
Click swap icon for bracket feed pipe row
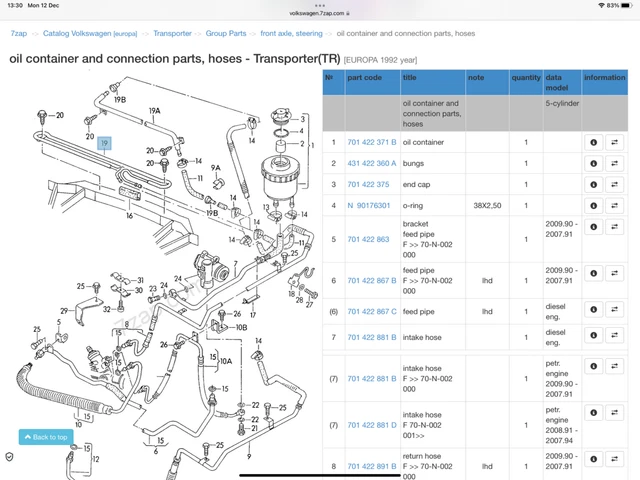[x=614, y=227]
